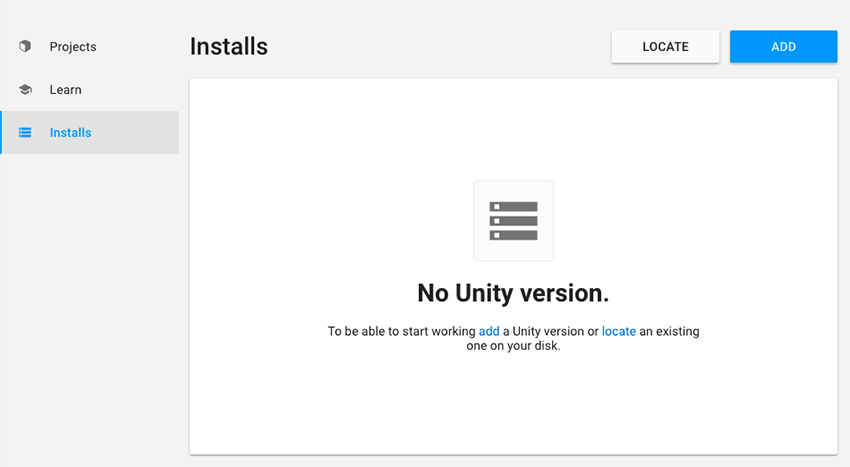Click the Installs list icon in sidebar
The width and height of the screenshot is (850, 467).
click(x=25, y=133)
